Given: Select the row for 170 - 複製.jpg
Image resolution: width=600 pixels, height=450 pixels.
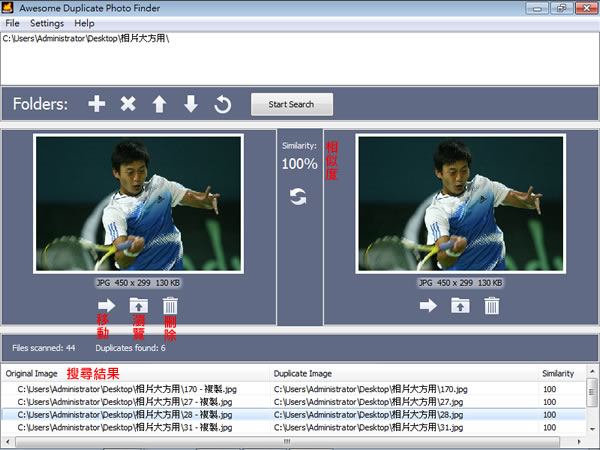Looking at the screenshot, I should pos(140,387).
